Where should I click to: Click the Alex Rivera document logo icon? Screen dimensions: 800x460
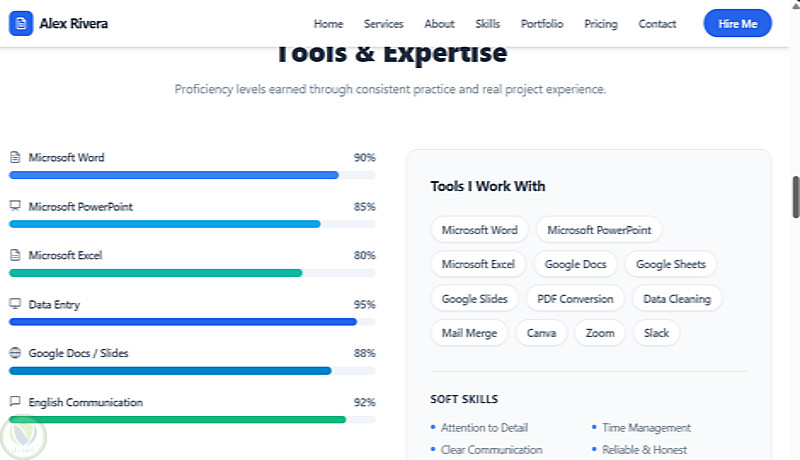pos(21,23)
